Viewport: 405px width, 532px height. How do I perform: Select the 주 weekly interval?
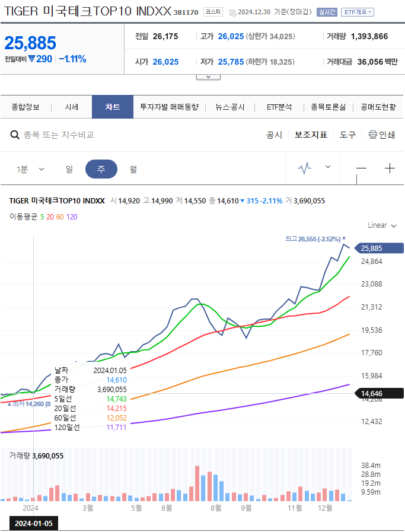pyautogui.click(x=101, y=169)
